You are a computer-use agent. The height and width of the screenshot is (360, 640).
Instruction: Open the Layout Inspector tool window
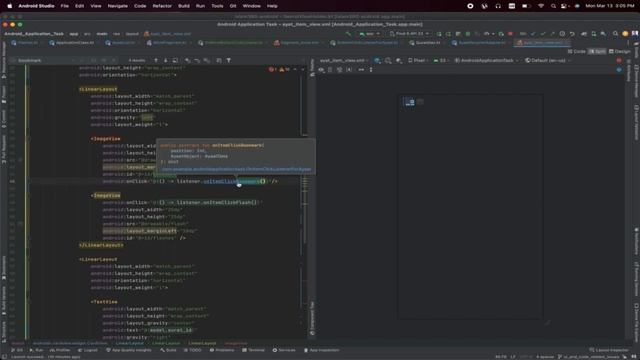coord(610,350)
